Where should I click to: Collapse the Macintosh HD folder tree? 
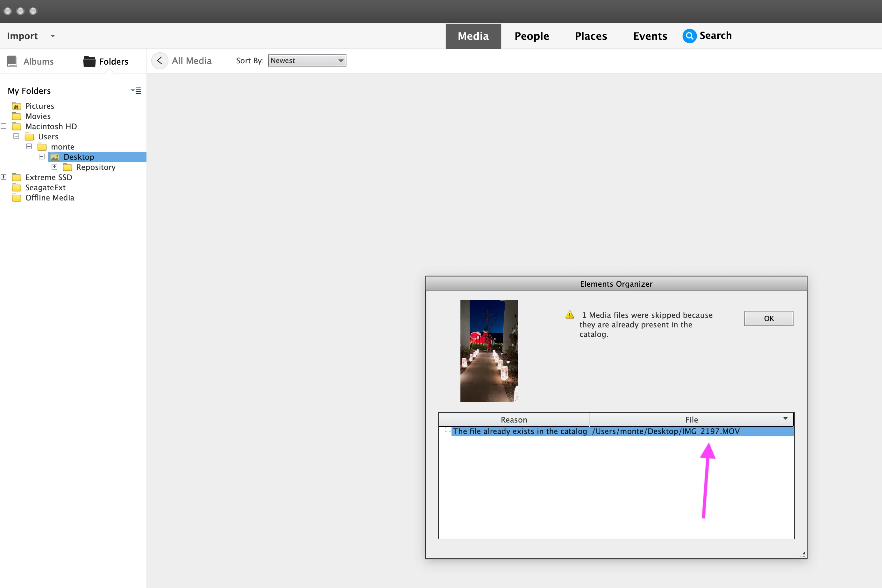click(x=4, y=126)
